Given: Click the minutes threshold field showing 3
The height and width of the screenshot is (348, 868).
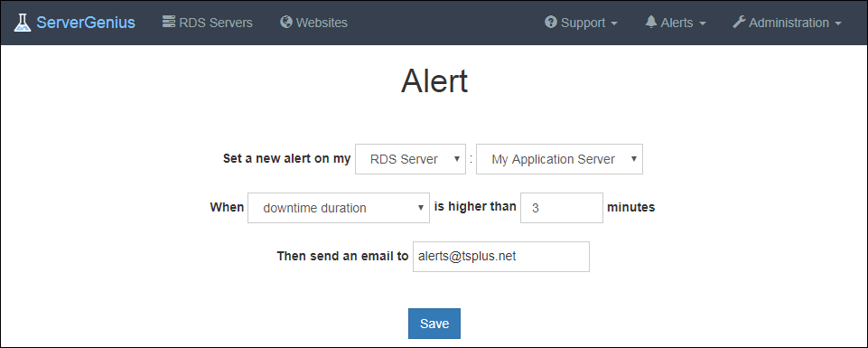Looking at the screenshot, I should pyautogui.click(x=561, y=208).
